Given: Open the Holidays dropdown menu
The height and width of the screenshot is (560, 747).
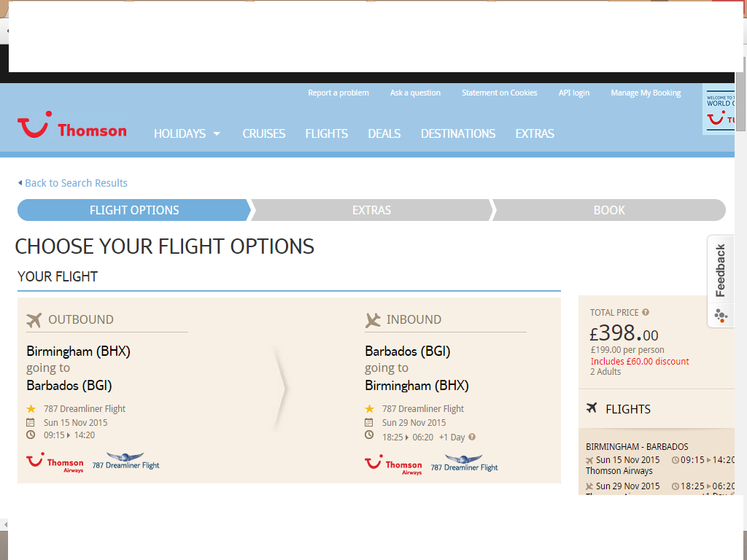Looking at the screenshot, I should pos(187,134).
